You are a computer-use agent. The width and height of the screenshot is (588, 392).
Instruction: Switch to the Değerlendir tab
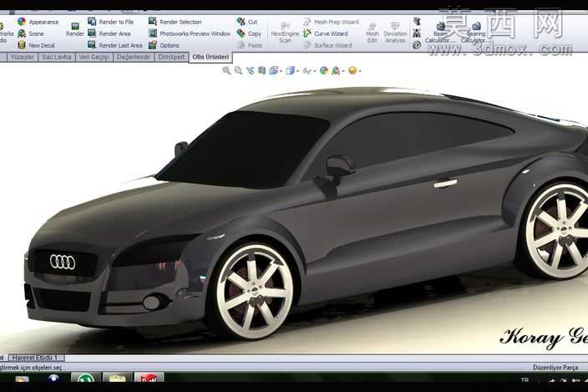click(134, 57)
